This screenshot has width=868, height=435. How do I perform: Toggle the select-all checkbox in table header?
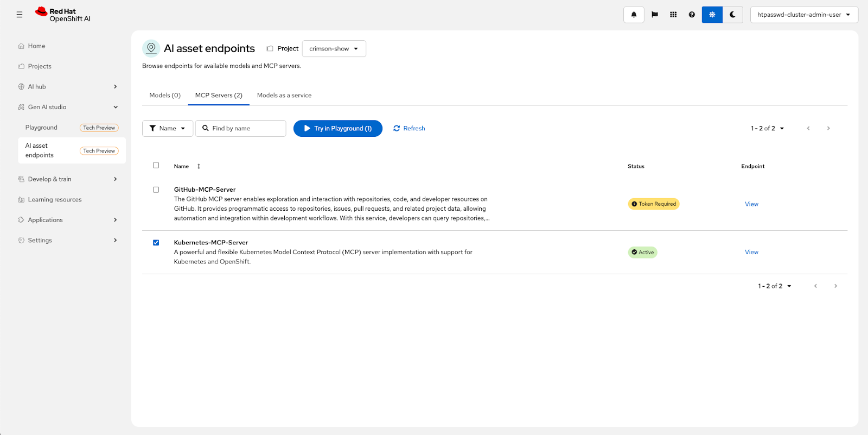click(x=156, y=166)
